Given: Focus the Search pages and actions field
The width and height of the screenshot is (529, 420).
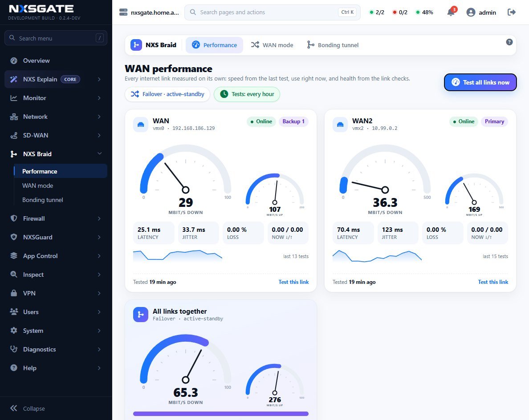Looking at the screenshot, I should pyautogui.click(x=272, y=12).
